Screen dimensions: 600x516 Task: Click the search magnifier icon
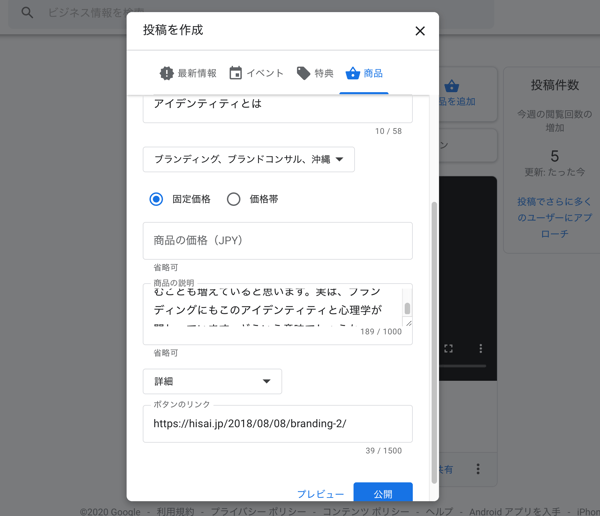point(27,13)
